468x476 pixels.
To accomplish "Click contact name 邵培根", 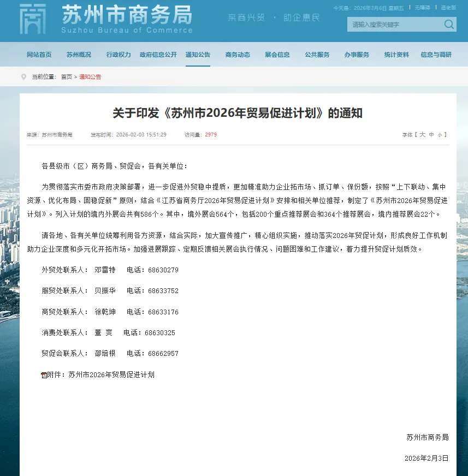I will point(105,354).
